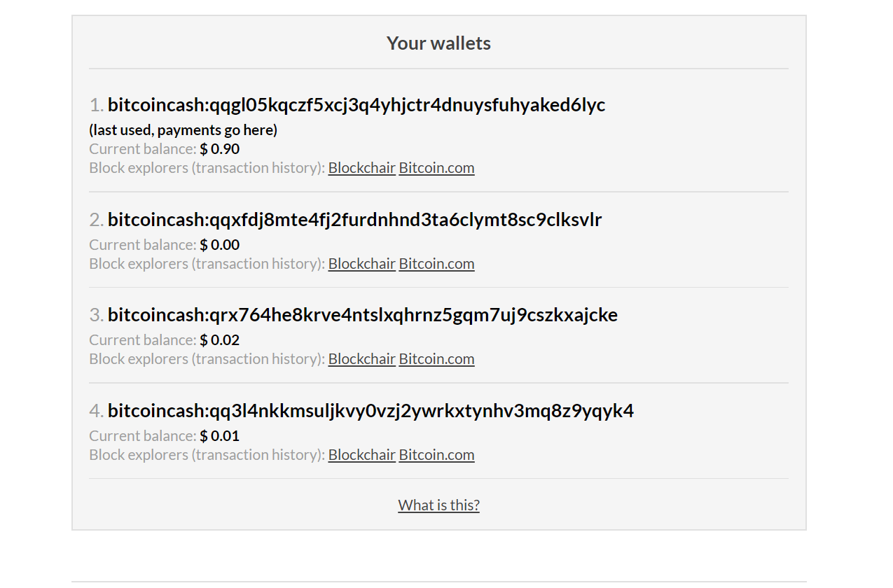Open Blockchair link for wallet 2
This screenshot has width=893, height=588.
click(361, 264)
